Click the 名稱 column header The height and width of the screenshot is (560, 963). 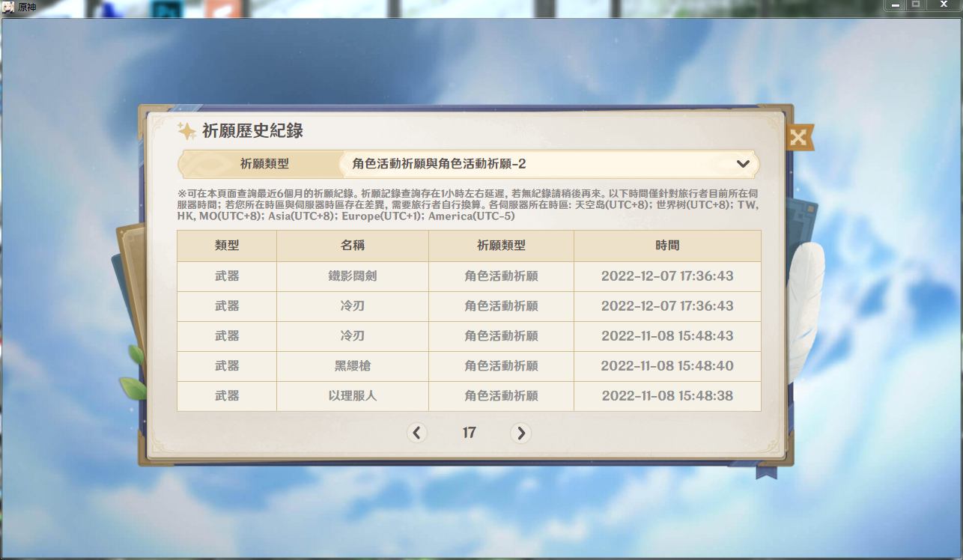pos(353,246)
